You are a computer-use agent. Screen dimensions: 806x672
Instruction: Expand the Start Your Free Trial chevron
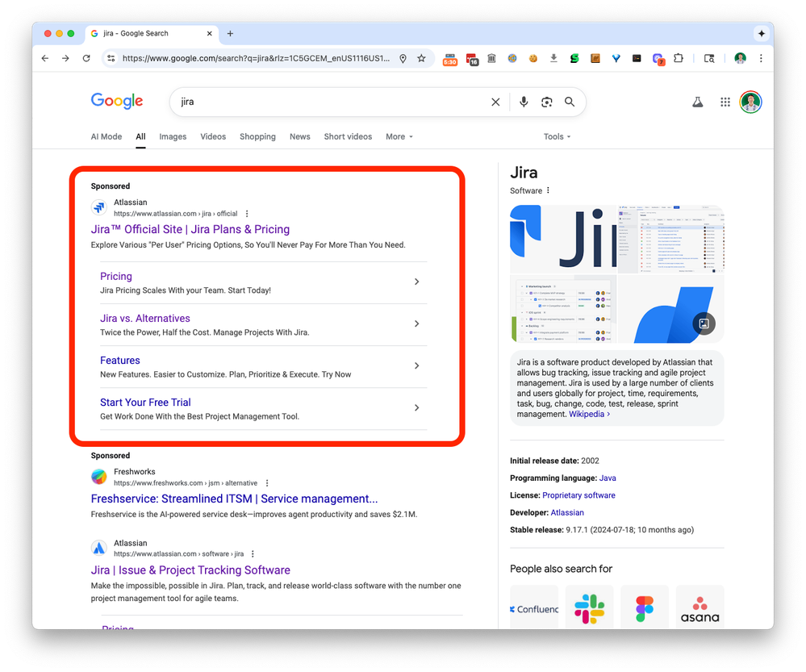pyautogui.click(x=417, y=407)
